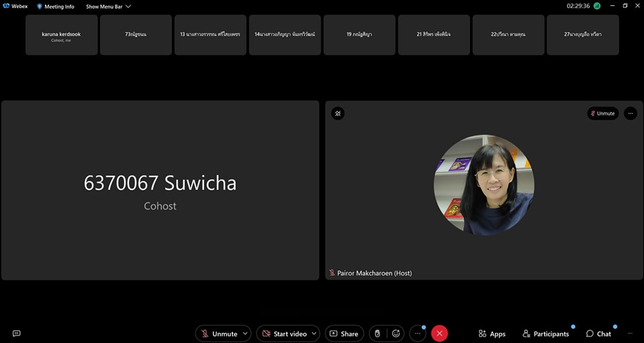This screenshot has width=644, height=343.
Task: Click the Share screen button
Action: pos(343,334)
